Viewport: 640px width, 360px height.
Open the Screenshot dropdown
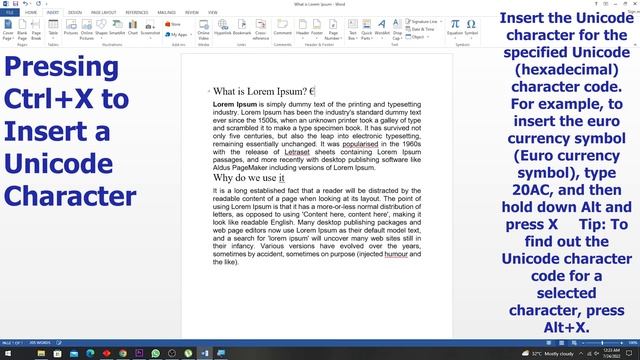pyautogui.click(x=150, y=29)
